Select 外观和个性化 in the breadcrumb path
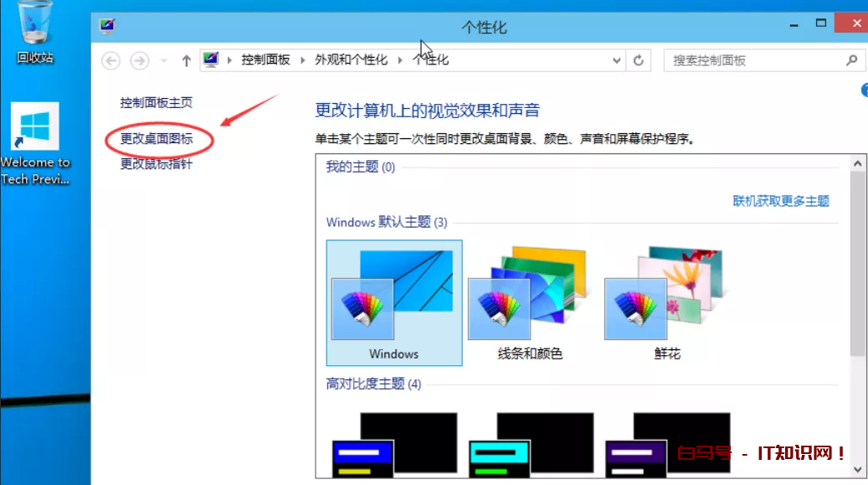The height and width of the screenshot is (485, 868). (x=350, y=59)
